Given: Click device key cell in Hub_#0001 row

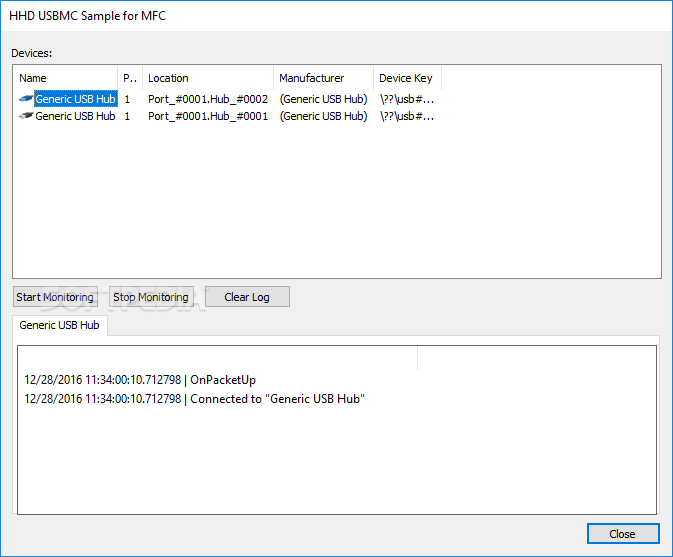Looking at the screenshot, I should (407, 116).
